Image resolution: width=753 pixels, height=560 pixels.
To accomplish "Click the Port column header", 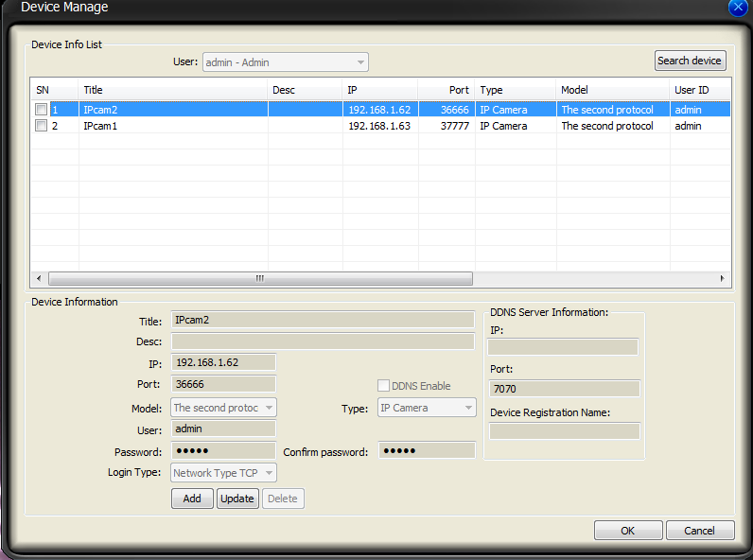I will (447, 90).
